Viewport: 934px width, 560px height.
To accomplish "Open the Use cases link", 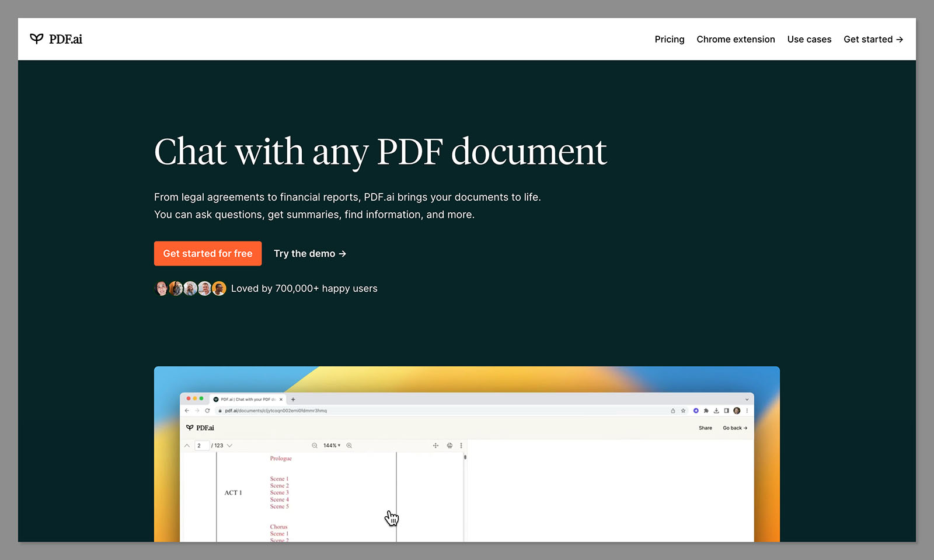I will tap(809, 39).
